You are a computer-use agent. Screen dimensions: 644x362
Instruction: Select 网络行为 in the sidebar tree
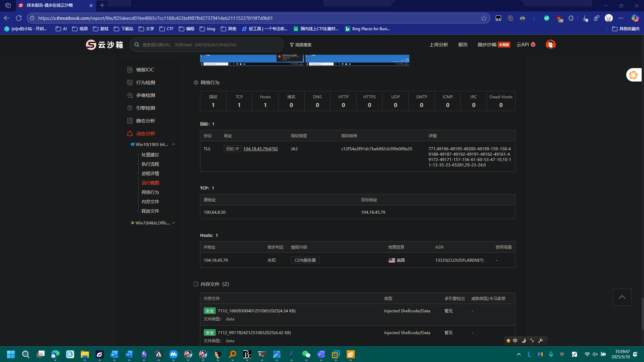pyautogui.click(x=150, y=192)
